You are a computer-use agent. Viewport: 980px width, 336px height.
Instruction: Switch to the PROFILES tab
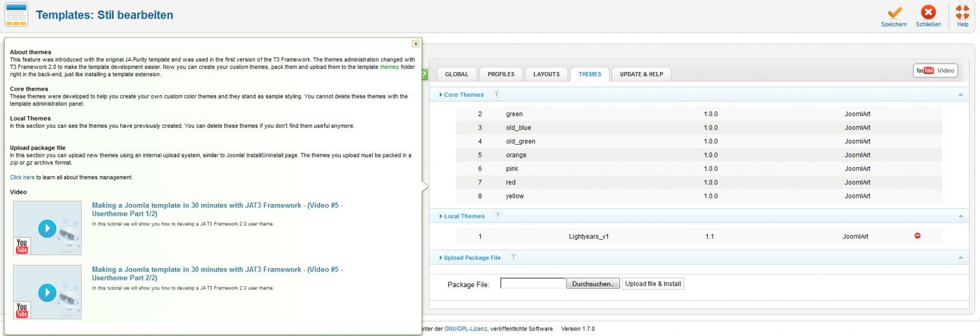pyautogui.click(x=501, y=74)
